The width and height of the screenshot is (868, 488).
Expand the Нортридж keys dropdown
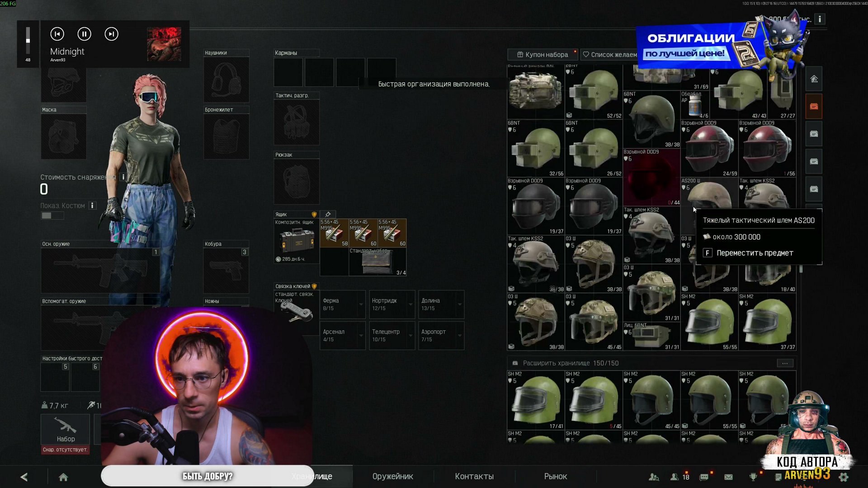(410, 304)
